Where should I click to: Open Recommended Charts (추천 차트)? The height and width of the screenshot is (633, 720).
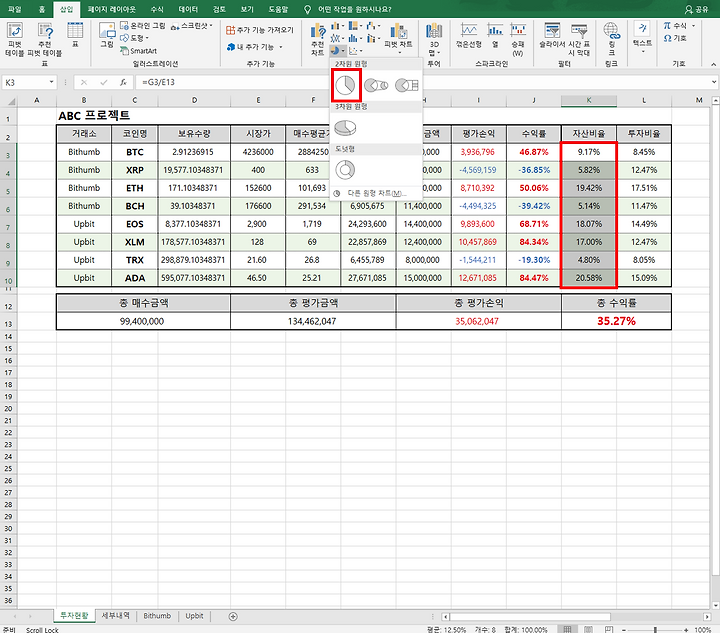pos(317,39)
